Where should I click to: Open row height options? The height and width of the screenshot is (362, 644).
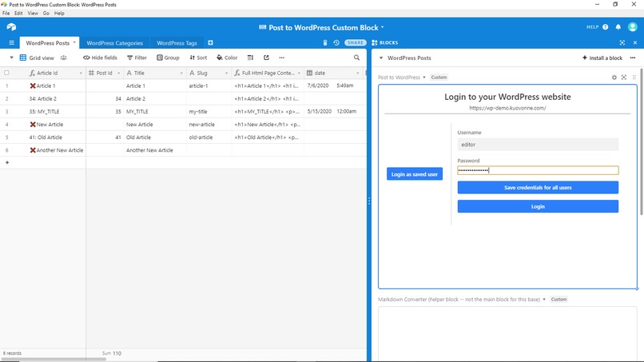tap(250, 58)
